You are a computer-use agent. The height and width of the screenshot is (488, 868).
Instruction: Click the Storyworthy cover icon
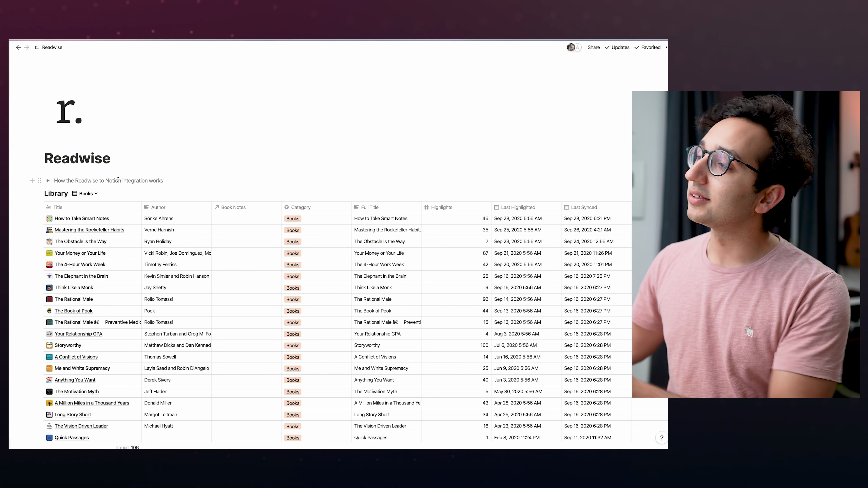[49, 345]
